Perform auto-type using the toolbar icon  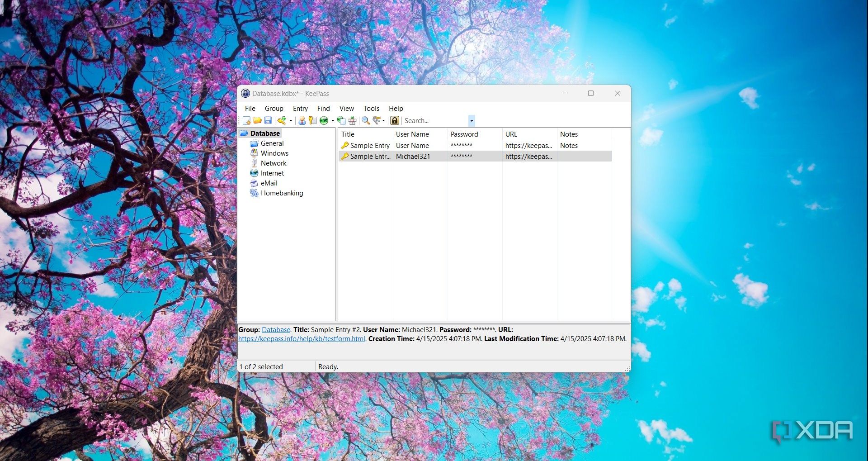point(353,120)
